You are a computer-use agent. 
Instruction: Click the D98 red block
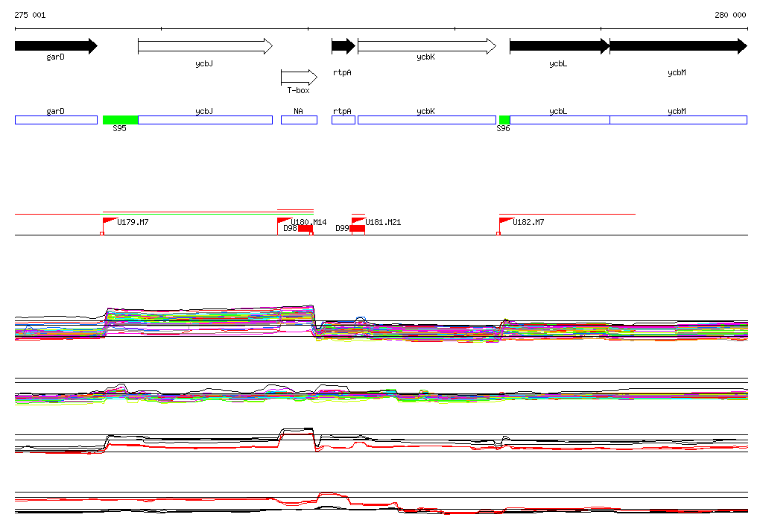point(305,228)
